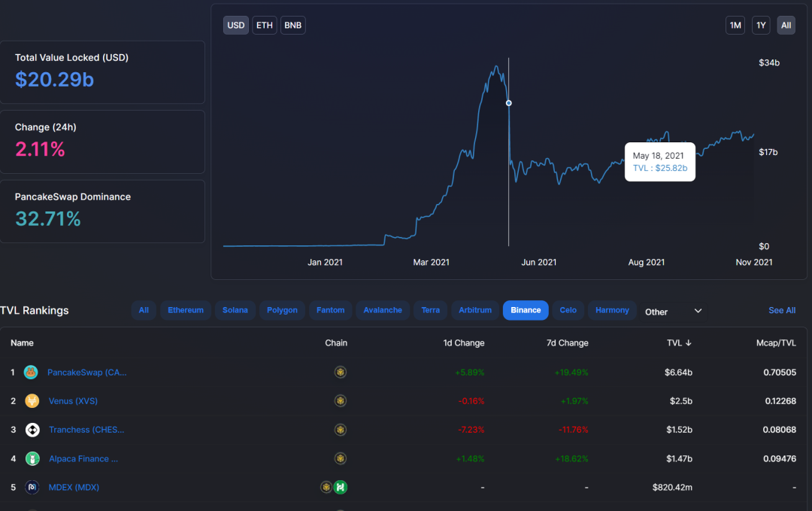Click the MDEX logo icon
This screenshot has height=511, width=812.
click(32, 487)
